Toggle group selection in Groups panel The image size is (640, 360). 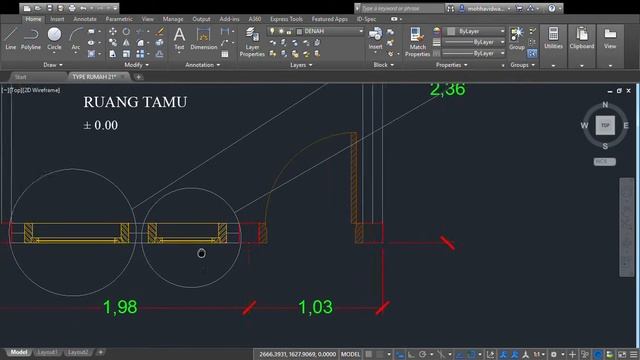pos(532,53)
